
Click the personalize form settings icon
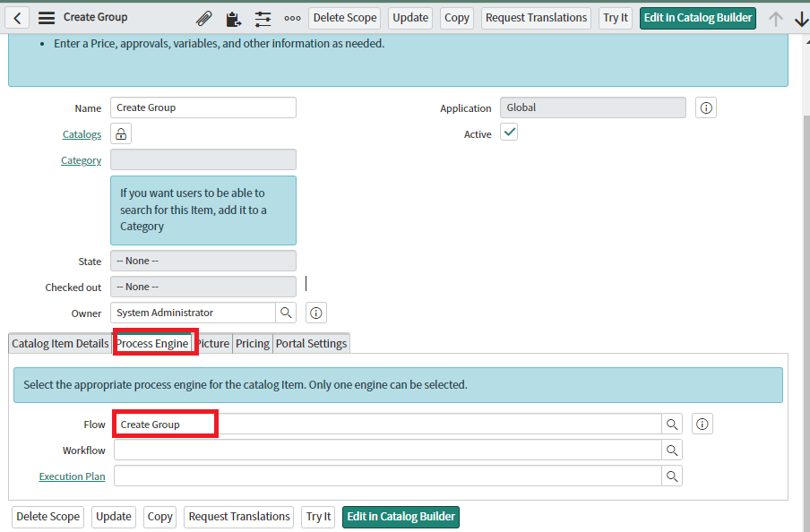pos(263,19)
